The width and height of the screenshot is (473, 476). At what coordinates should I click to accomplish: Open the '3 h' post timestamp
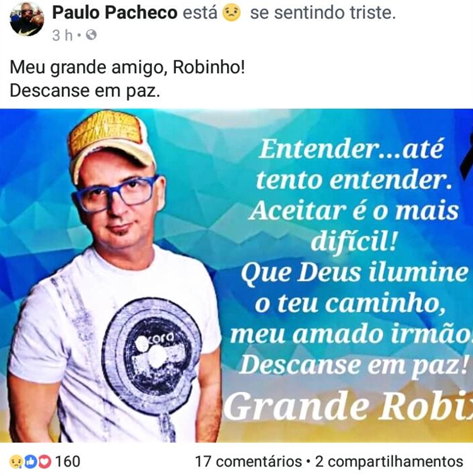[62, 35]
